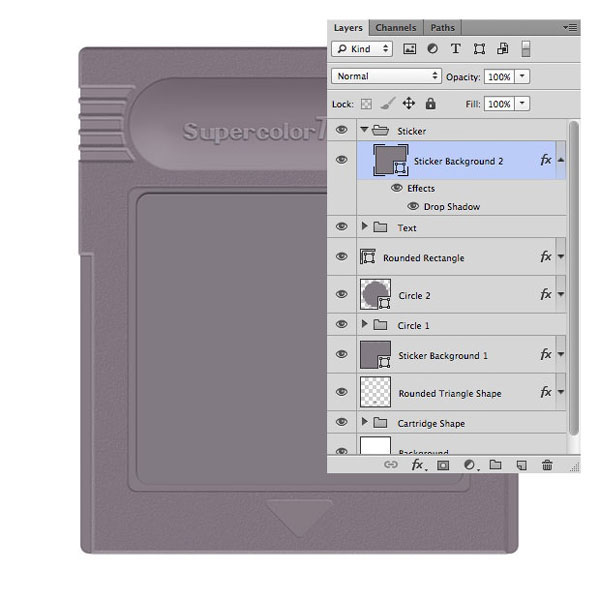
Task: Open the Layers panel options menu
Action: [570, 28]
